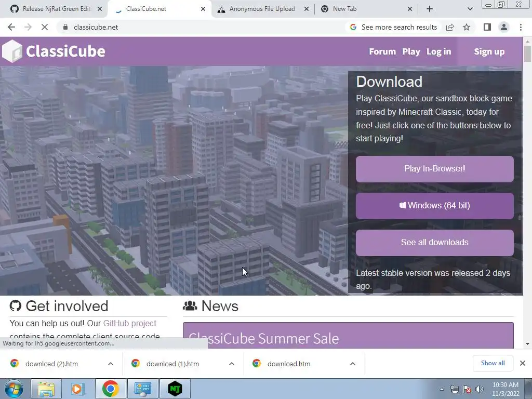Open download.htm file
532x399 pixels.
(289, 364)
